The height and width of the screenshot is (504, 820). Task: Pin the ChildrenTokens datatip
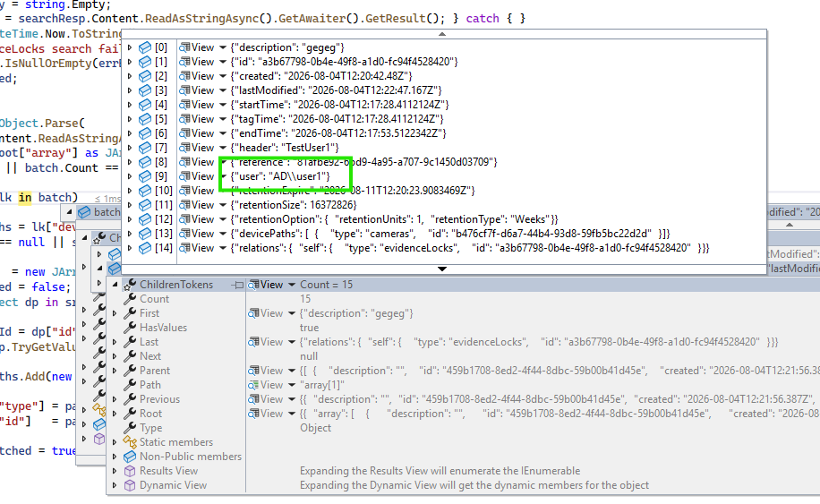tap(238, 285)
